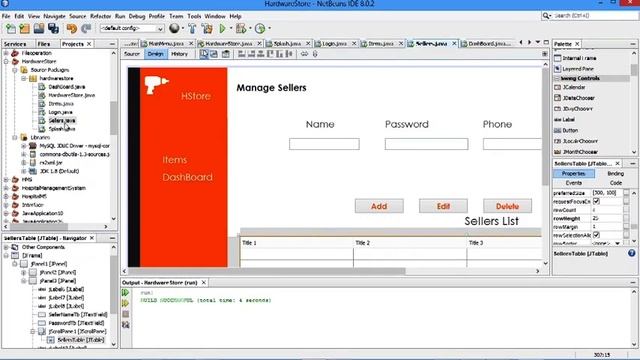
Task: Toggle the requestFocusEnabled checkbox
Action: pos(596,201)
